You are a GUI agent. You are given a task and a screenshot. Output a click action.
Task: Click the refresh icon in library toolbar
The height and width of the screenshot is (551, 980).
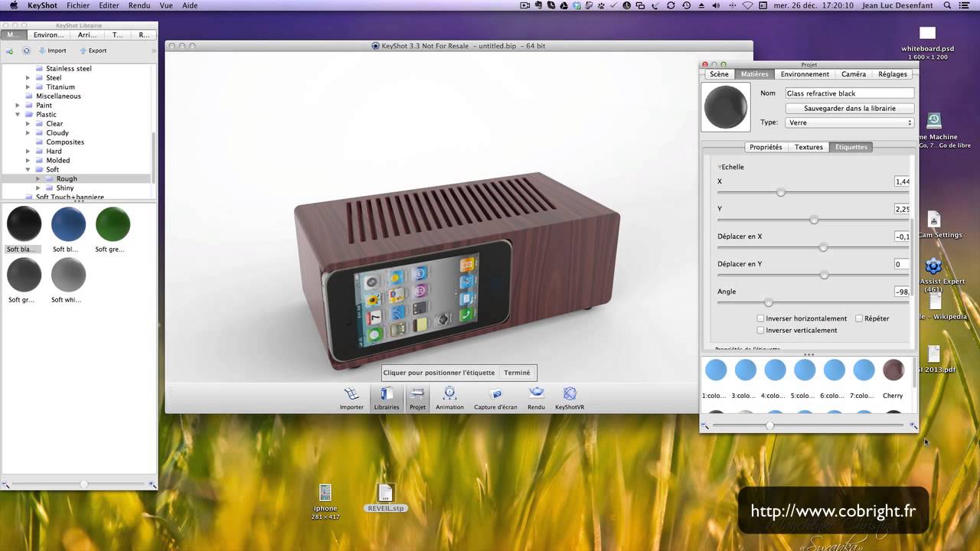(x=26, y=51)
